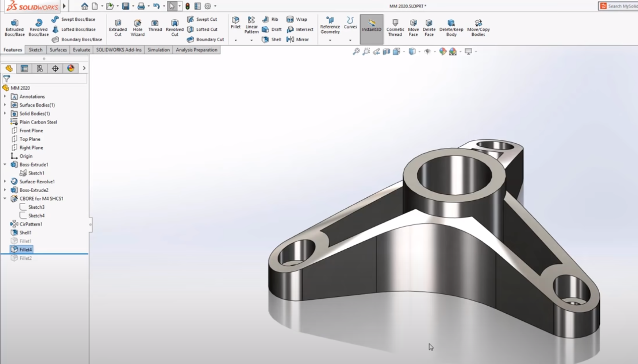The image size is (638, 364).
Task: Open Edit Appearance color ball
Action: 443,51
